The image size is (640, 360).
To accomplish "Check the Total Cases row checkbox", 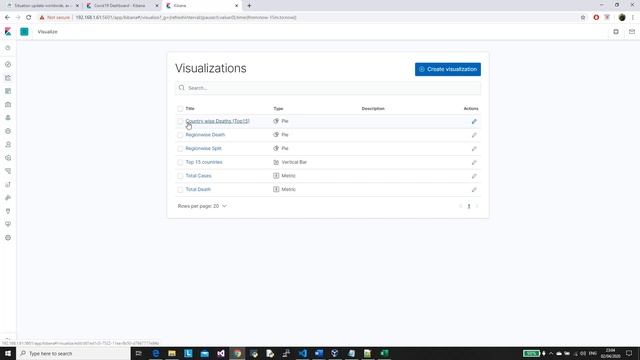I will pyautogui.click(x=180, y=176).
